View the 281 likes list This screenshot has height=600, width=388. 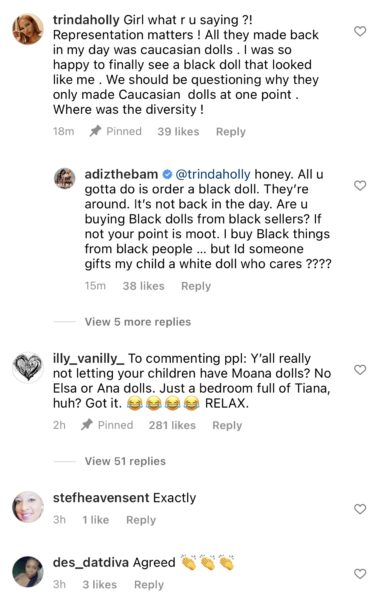[x=172, y=425]
